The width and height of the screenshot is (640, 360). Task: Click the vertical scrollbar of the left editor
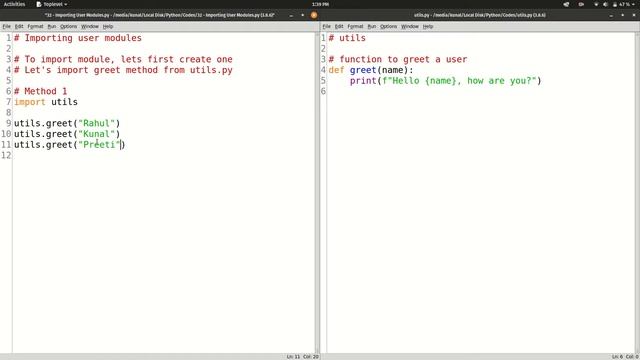click(317, 193)
